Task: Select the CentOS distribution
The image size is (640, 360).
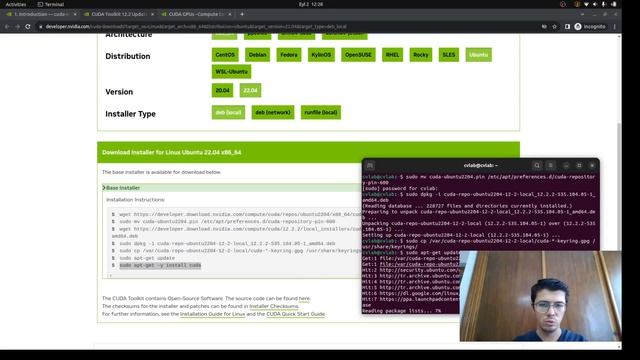Action: pos(225,55)
